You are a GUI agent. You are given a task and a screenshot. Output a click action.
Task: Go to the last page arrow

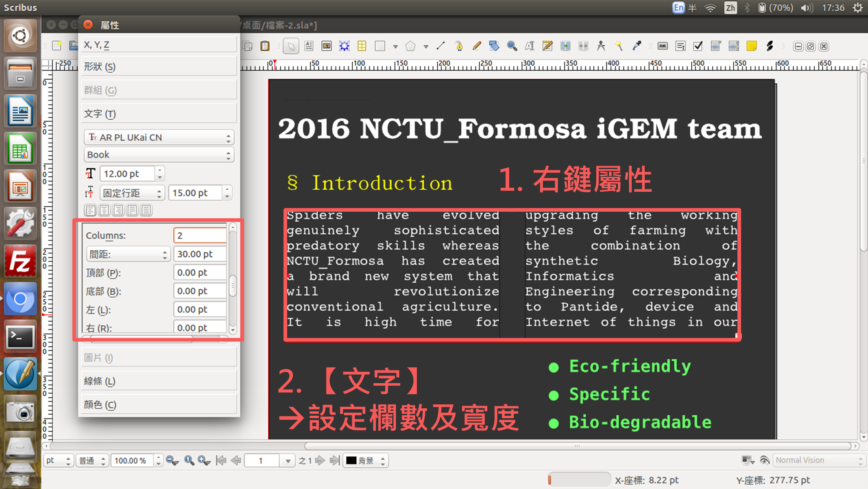335,460
